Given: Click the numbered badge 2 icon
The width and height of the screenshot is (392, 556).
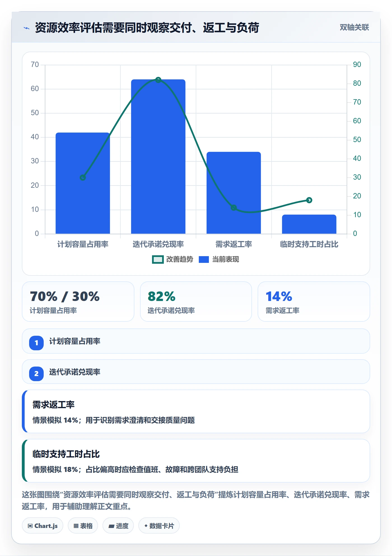Looking at the screenshot, I should (x=36, y=374).
